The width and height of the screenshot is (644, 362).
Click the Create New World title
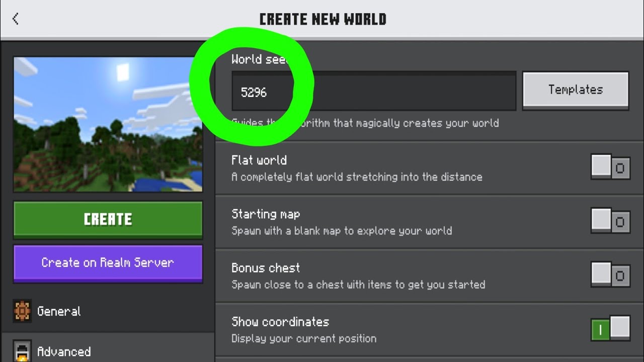click(x=323, y=19)
